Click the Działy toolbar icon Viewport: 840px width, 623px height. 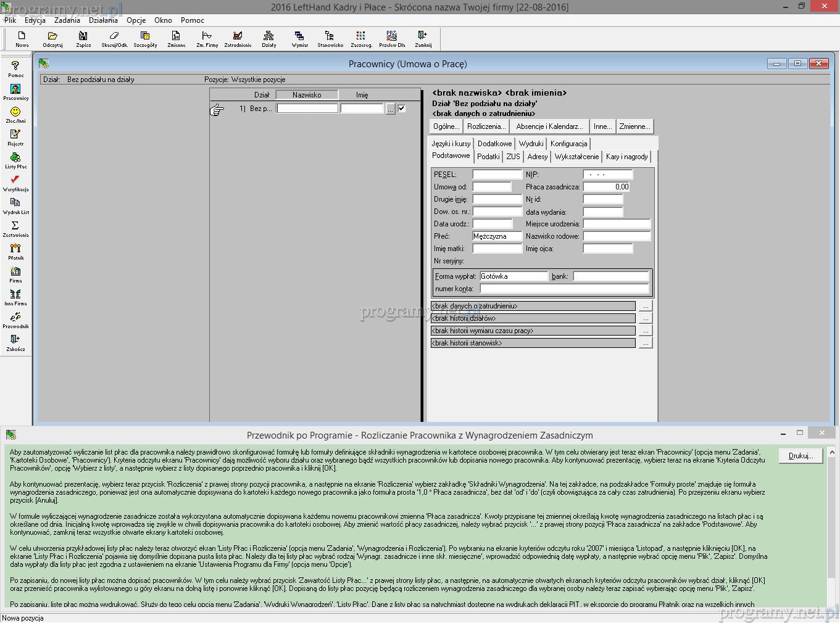click(x=268, y=39)
